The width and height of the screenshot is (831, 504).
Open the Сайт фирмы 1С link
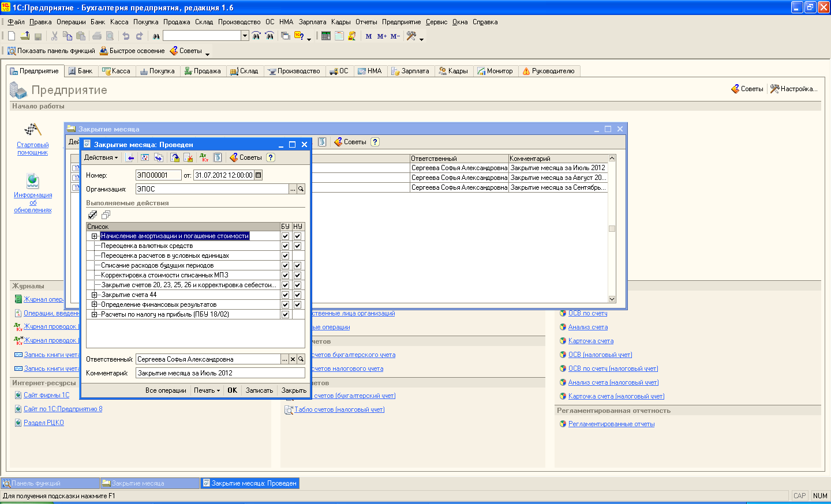pyautogui.click(x=46, y=395)
